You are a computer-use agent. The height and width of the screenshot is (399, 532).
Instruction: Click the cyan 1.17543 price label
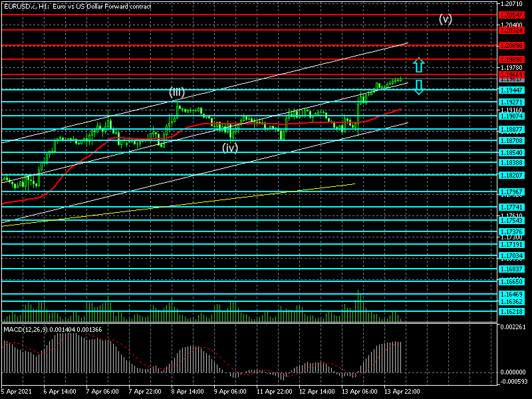pos(511,220)
